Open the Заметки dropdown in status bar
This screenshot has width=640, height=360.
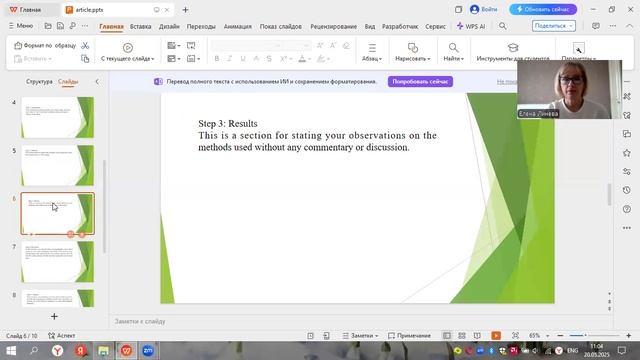pos(360,336)
